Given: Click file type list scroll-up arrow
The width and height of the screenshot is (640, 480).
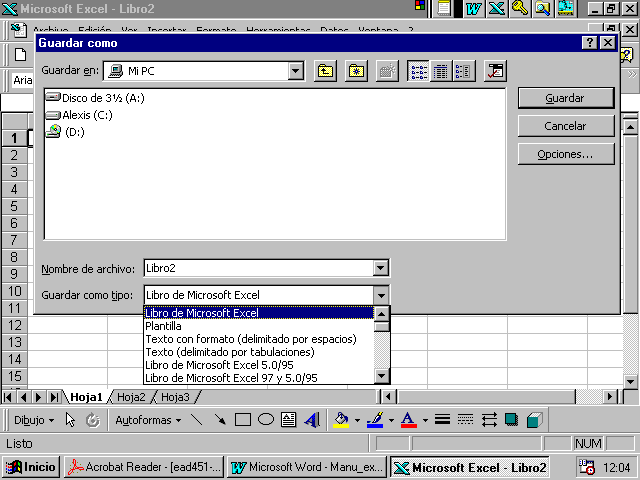Looking at the screenshot, I should pyautogui.click(x=382, y=314).
